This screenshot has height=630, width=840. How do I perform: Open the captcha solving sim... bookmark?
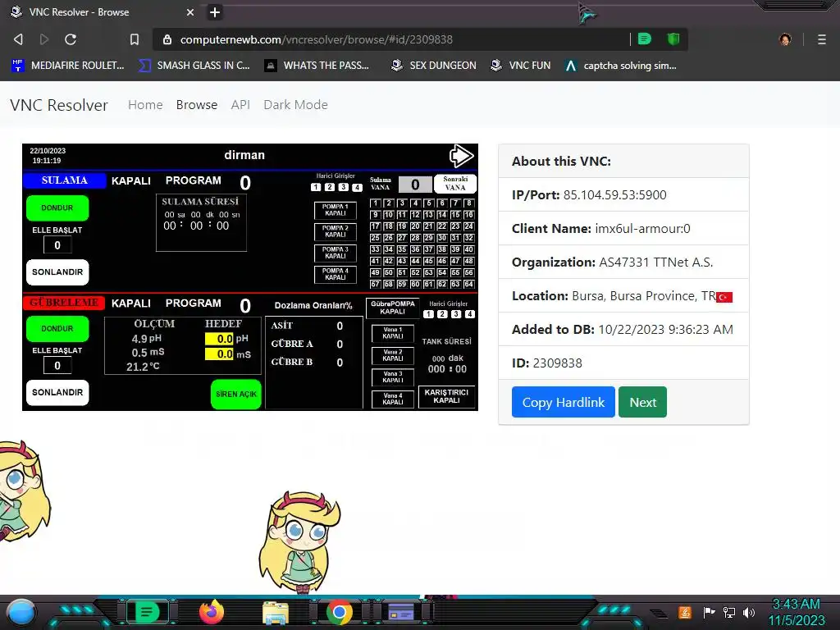pos(621,66)
